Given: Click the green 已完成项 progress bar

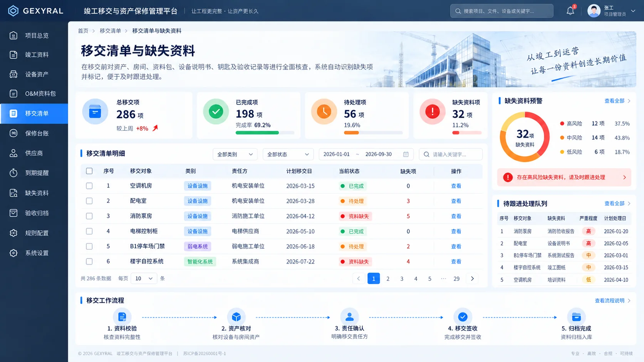Looking at the screenshot, I should tap(265, 133).
